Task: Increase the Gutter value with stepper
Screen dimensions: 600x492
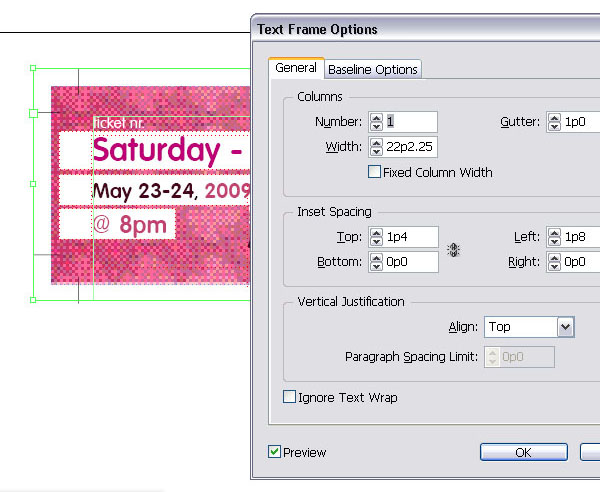Action: (554, 118)
